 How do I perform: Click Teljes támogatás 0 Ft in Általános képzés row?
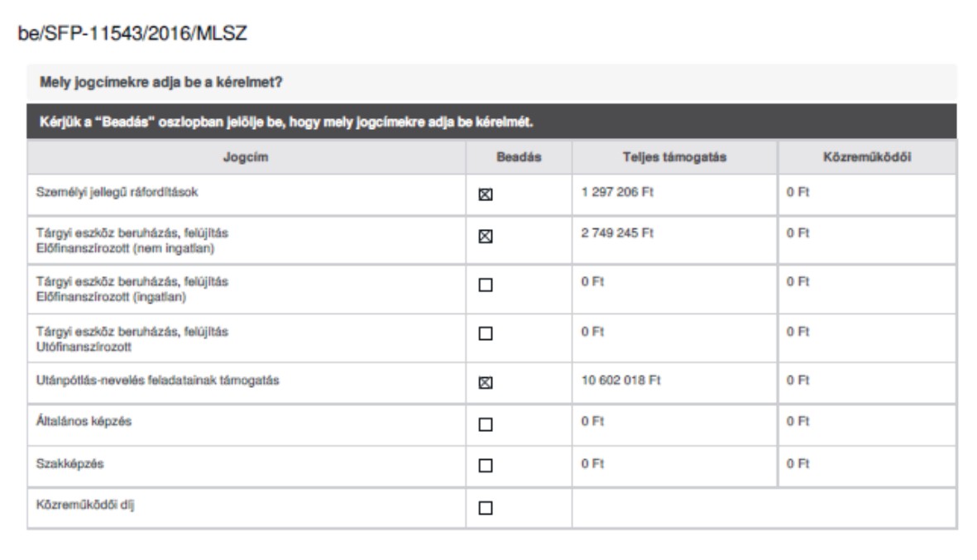pyautogui.click(x=589, y=422)
